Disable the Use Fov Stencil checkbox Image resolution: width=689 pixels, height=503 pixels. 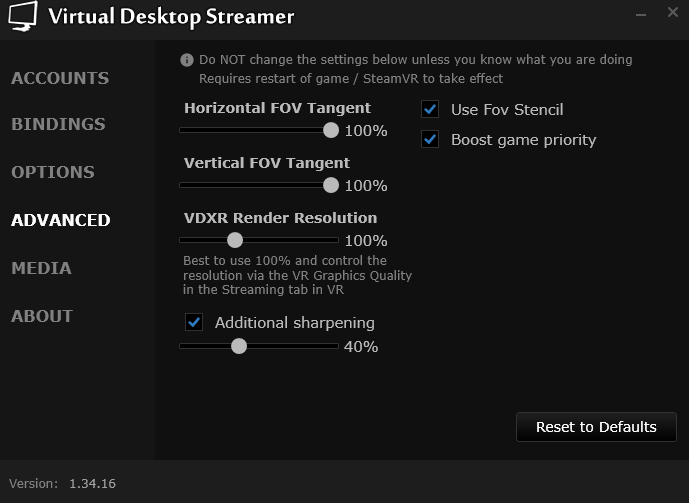point(431,109)
